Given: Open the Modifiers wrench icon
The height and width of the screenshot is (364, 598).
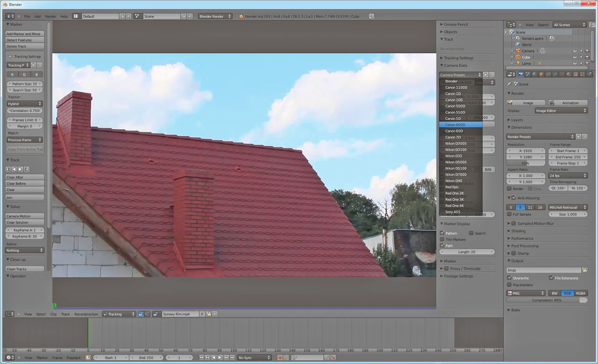Looking at the screenshot, I should (x=555, y=74).
